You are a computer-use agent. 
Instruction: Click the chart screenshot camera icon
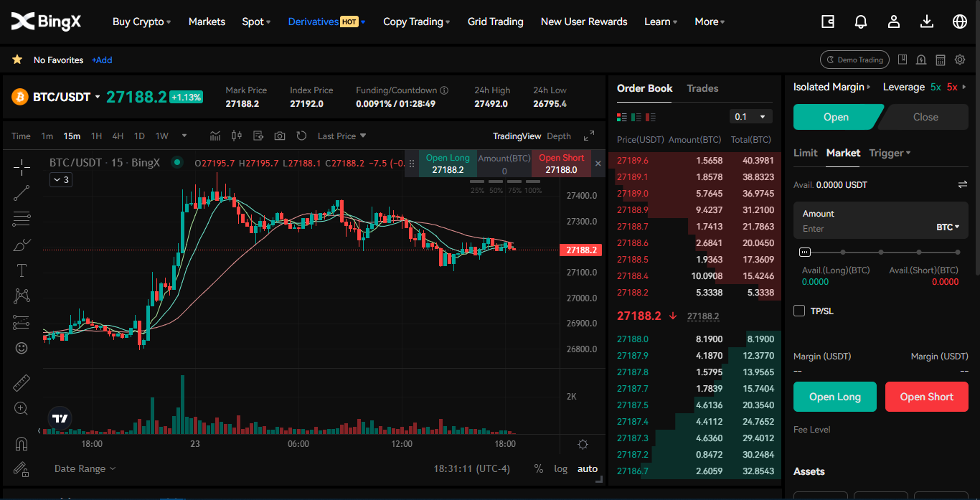(x=280, y=136)
